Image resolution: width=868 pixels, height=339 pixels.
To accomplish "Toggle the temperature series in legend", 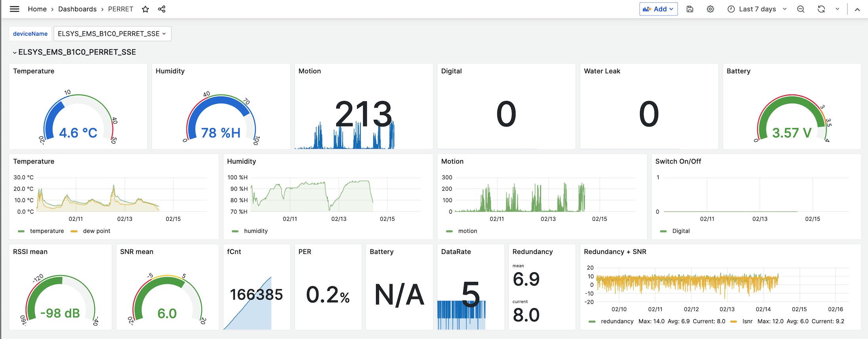I will (47, 231).
